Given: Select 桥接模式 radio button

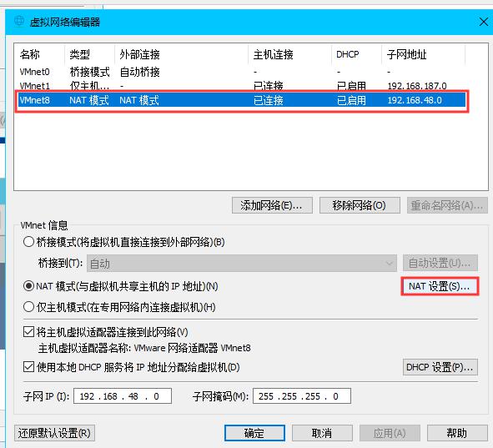Looking at the screenshot, I should (x=28, y=242).
